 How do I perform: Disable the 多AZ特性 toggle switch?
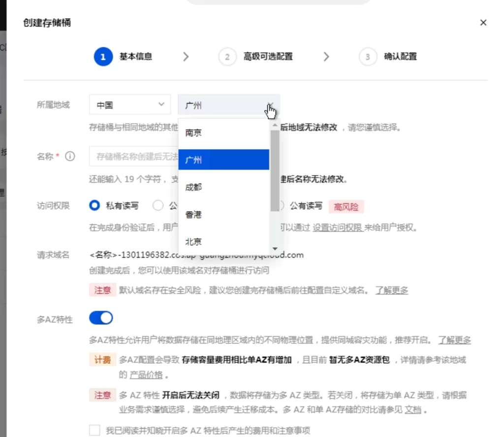101,317
